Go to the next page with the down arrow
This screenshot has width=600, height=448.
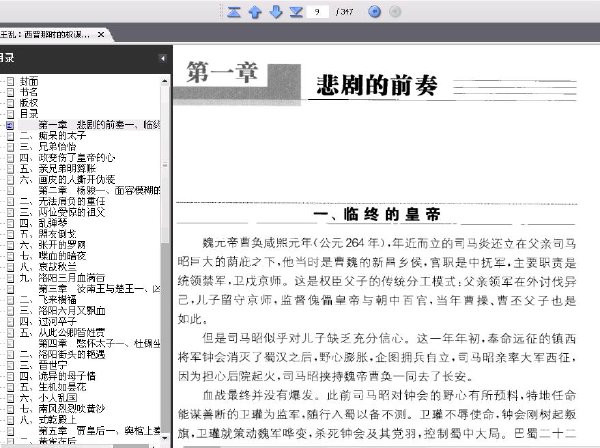(276, 12)
